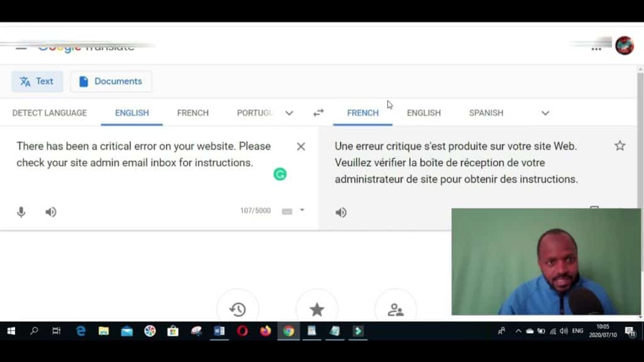Swap source and target languages
Viewport: 644px width, 362px height.
[x=318, y=112]
